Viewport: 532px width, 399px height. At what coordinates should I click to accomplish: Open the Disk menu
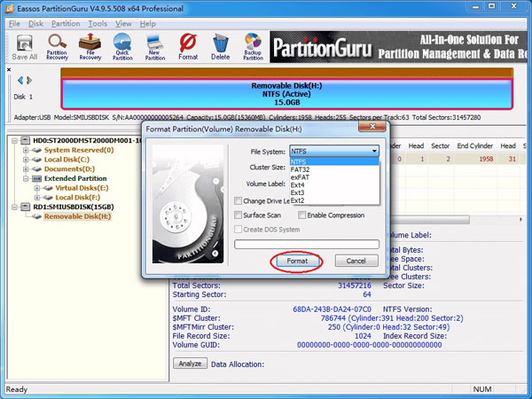coord(35,24)
